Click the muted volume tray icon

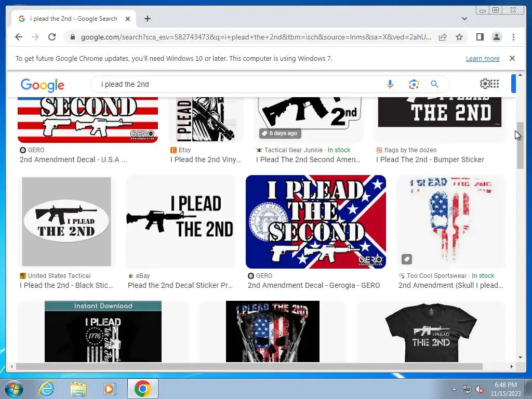[x=480, y=390]
